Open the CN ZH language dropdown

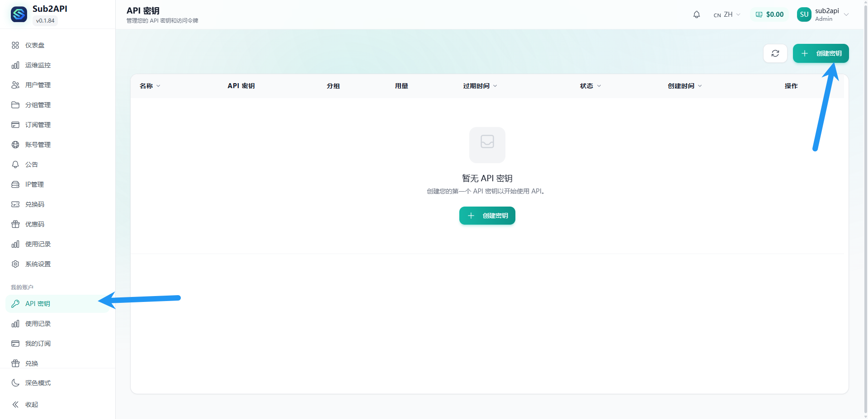pos(726,14)
